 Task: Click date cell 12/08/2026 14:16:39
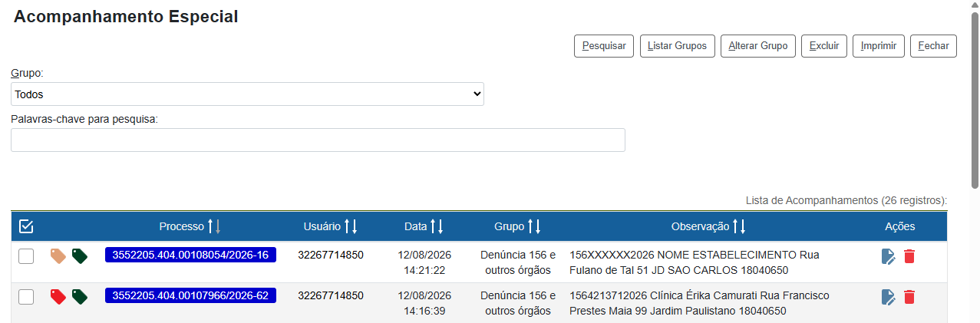point(424,303)
